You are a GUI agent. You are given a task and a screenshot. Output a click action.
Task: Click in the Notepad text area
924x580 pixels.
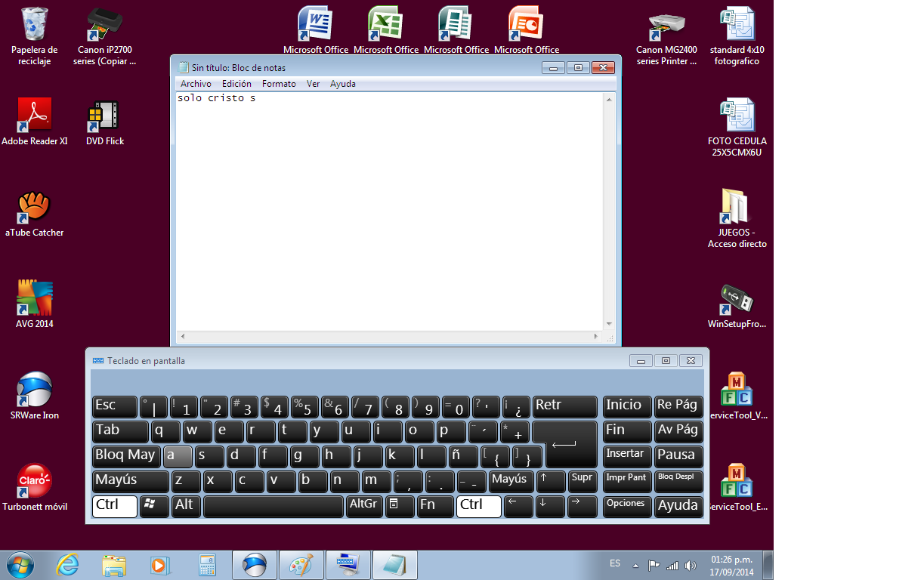tap(389, 211)
